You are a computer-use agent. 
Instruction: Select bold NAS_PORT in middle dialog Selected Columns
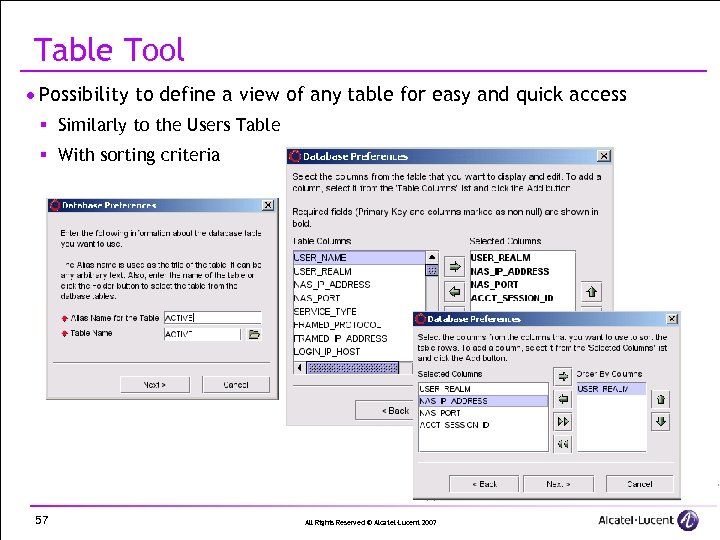pos(523,285)
